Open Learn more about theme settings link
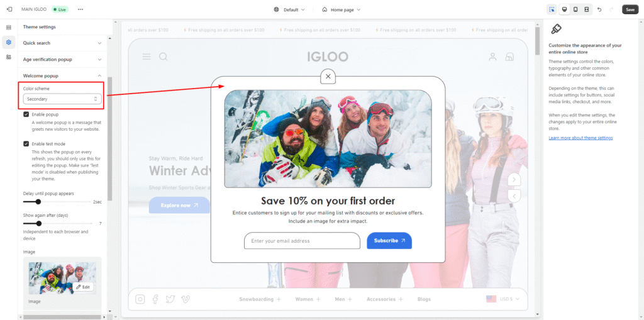The image size is (644, 320). [580, 138]
